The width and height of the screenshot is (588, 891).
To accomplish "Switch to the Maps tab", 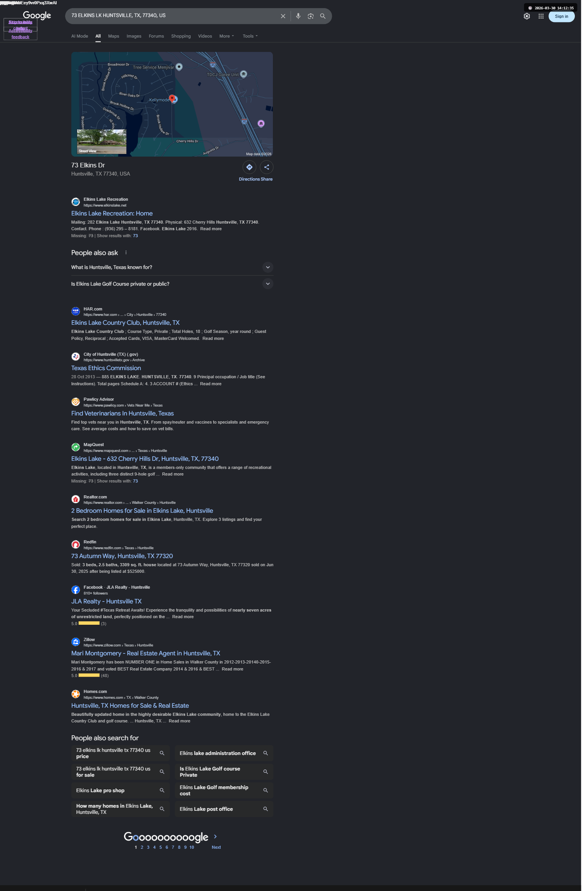I will (x=114, y=36).
